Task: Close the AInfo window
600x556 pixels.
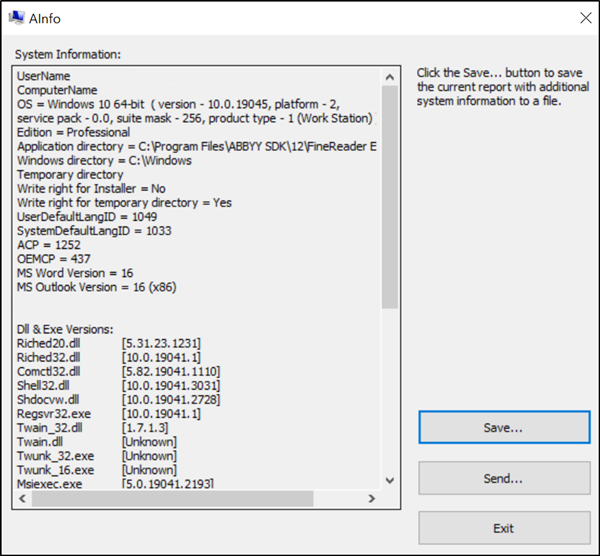Action: [x=585, y=18]
